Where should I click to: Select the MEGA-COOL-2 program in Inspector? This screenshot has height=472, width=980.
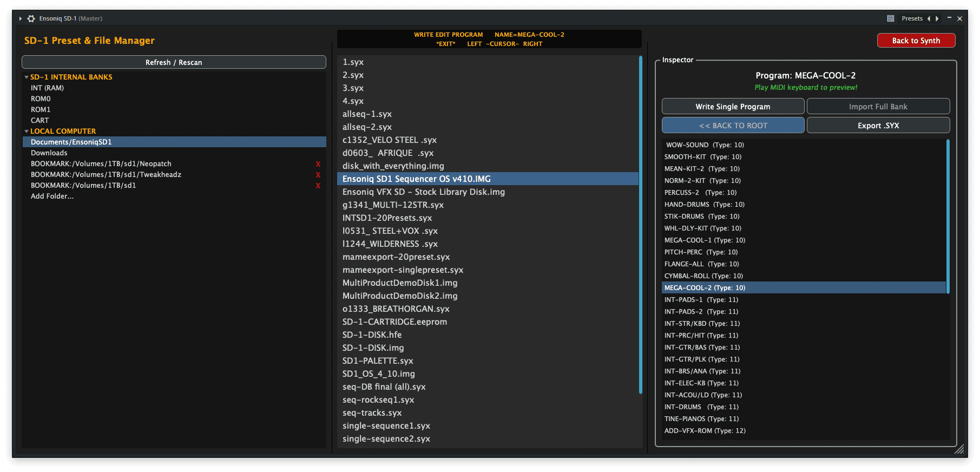804,288
